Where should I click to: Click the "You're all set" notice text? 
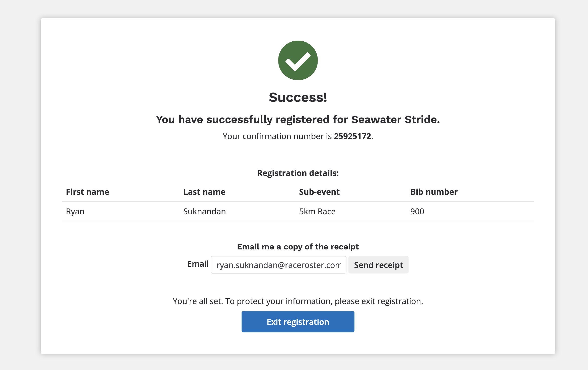[x=298, y=301]
